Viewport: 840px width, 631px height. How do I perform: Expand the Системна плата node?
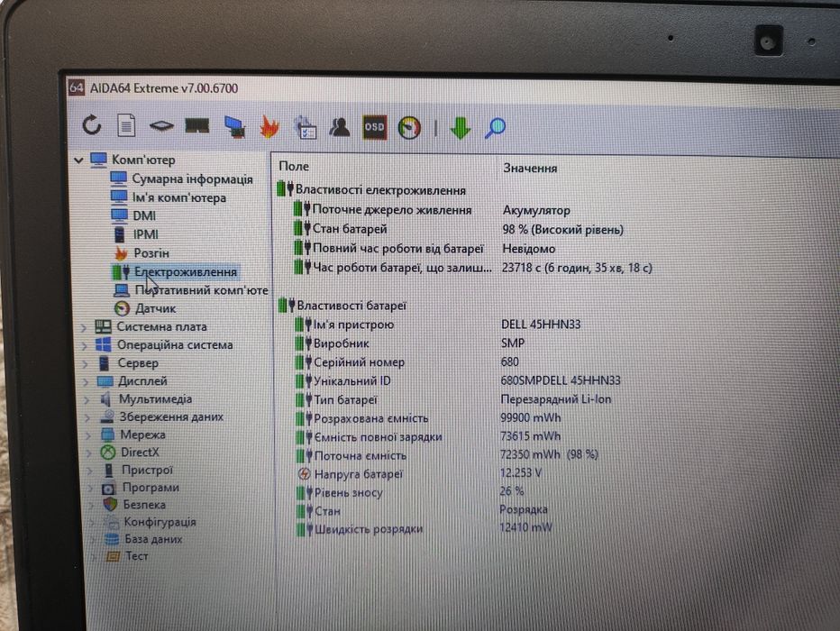(x=84, y=326)
